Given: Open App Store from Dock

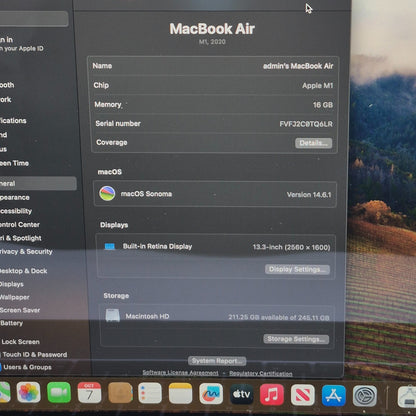Looking at the screenshot, I should [333, 396].
